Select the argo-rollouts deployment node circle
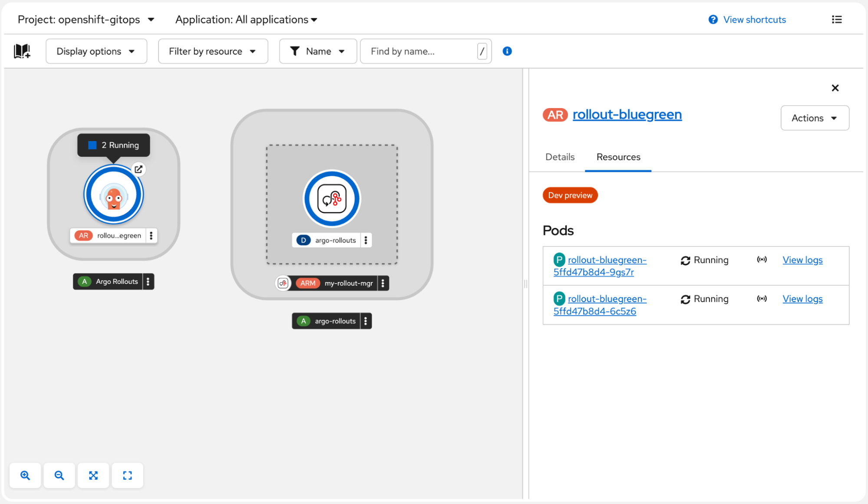This screenshot has width=868, height=504. [x=332, y=199]
